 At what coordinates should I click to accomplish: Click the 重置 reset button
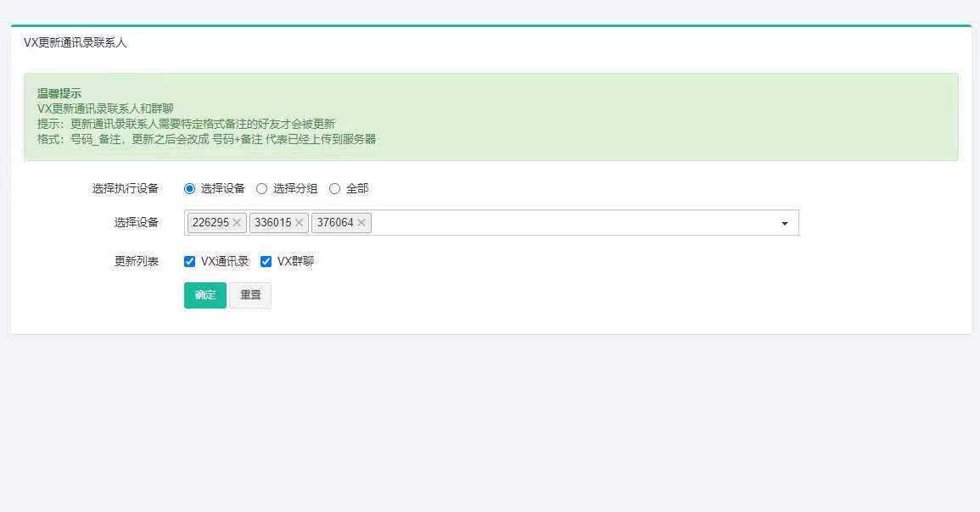point(250,295)
